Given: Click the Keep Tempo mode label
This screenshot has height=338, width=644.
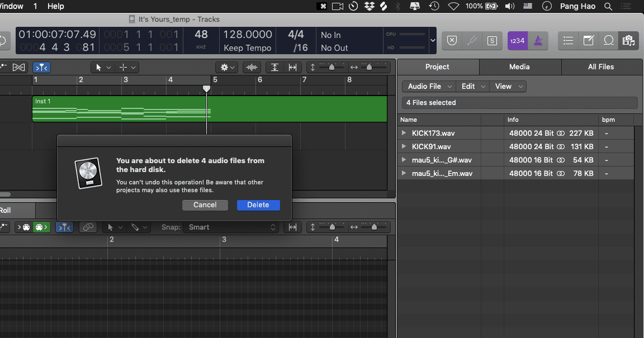Looking at the screenshot, I should pos(248,48).
